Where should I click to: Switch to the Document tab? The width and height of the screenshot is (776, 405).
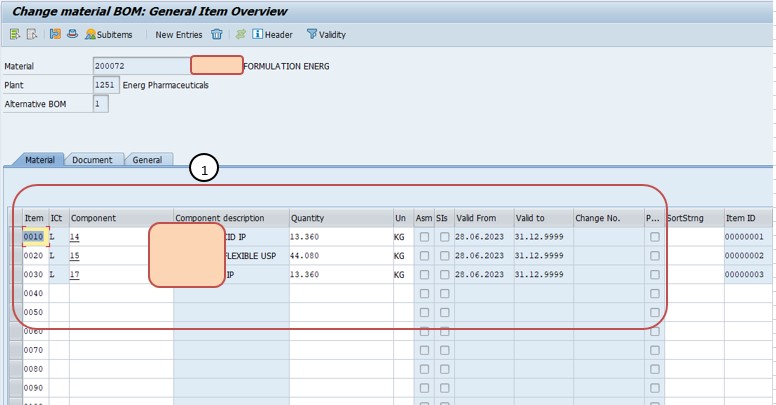[x=92, y=160]
